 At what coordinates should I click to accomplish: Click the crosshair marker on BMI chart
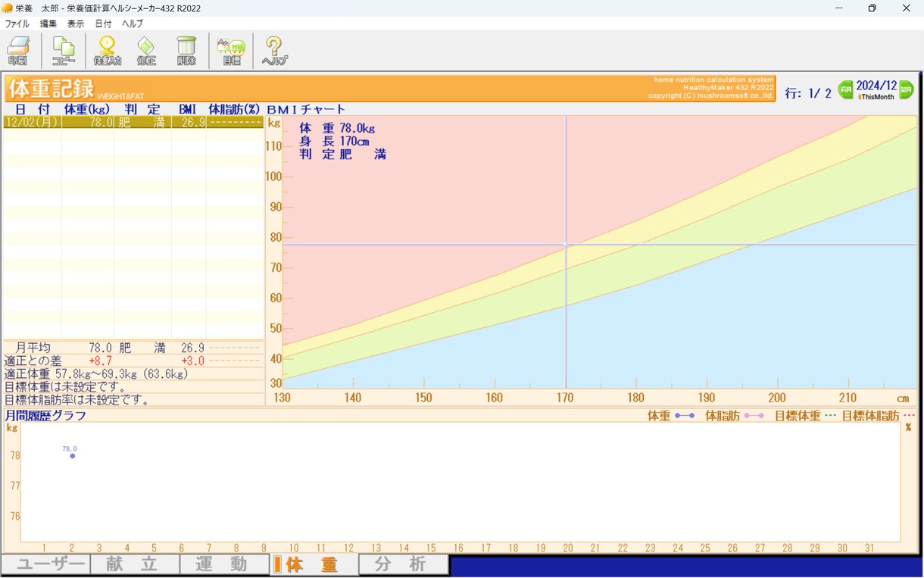click(566, 245)
